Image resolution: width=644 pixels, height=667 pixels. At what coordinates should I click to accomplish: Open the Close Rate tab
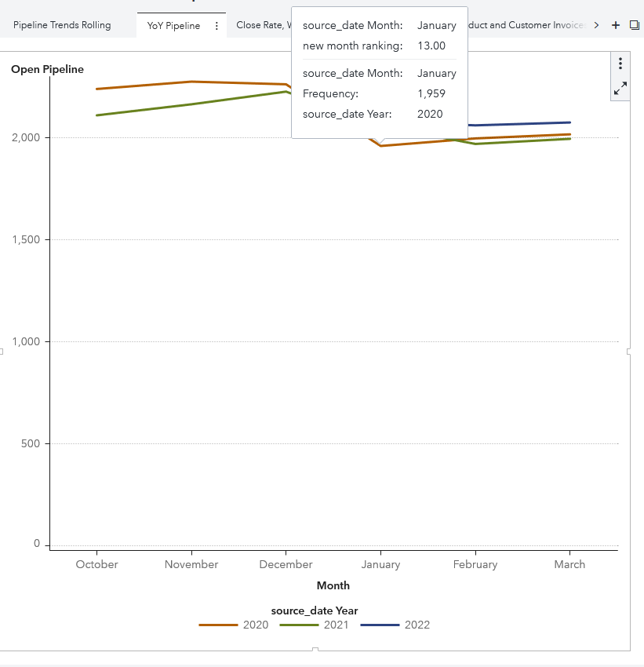tap(260, 25)
